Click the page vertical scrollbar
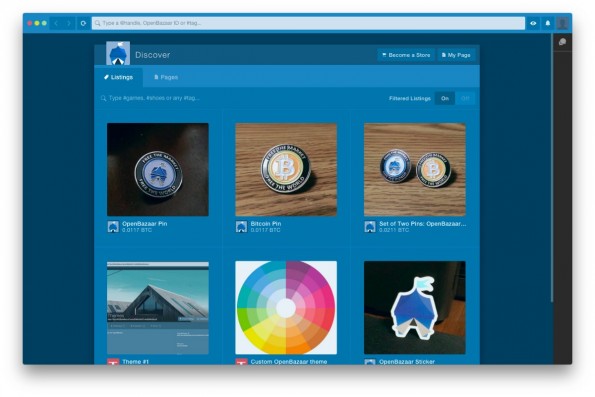The height and width of the screenshot is (397, 595). (x=552, y=169)
